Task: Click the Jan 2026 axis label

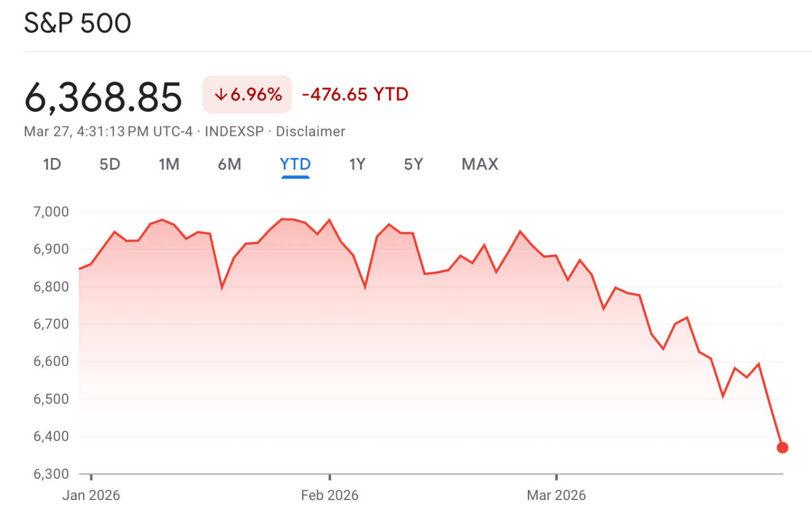Action: pos(91,495)
